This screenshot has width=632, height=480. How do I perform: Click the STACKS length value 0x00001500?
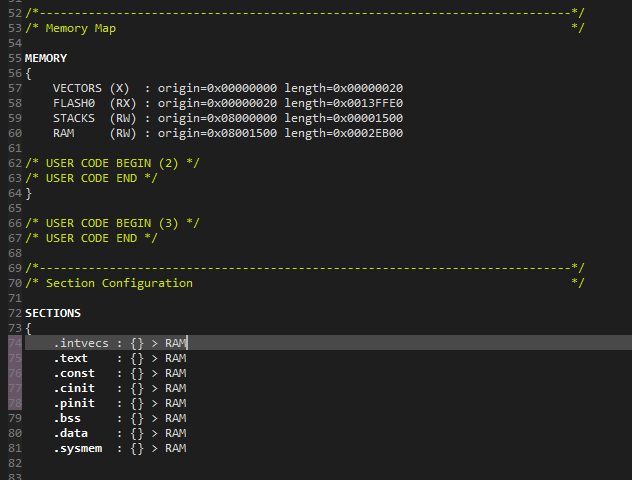368,118
